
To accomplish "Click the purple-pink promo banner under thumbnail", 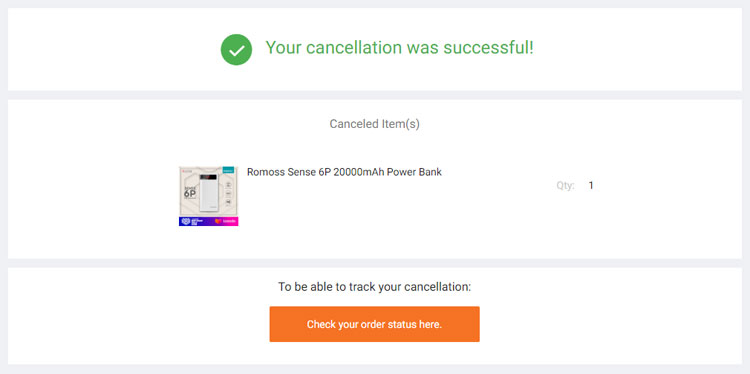I will [x=209, y=221].
